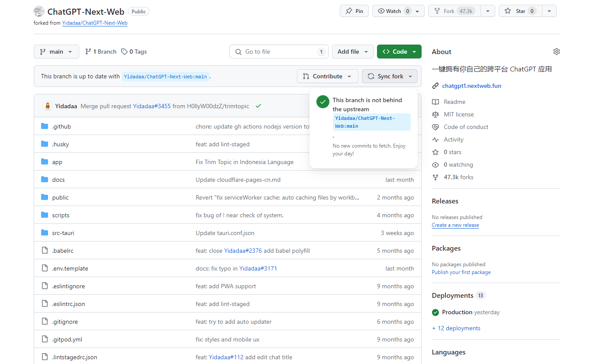The width and height of the screenshot is (593, 364).
Task: Click the branch icon beside 1 Branch
Action: pyautogui.click(x=88, y=52)
